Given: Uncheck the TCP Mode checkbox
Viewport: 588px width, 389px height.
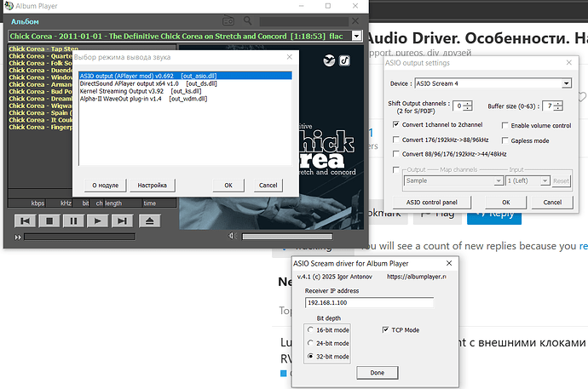Looking at the screenshot, I should tap(385, 330).
